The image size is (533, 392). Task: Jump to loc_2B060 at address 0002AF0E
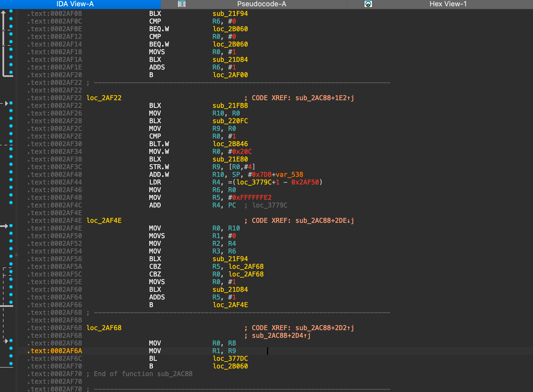point(230,29)
